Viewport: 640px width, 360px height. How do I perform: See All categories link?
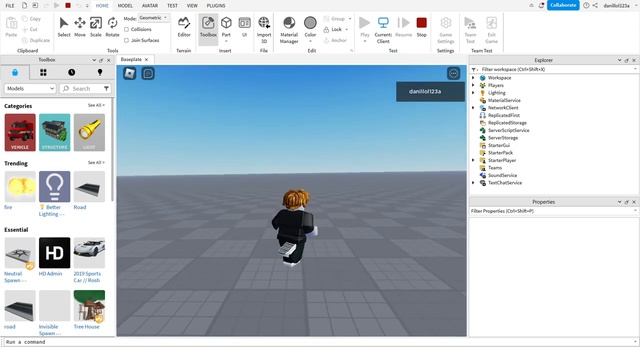point(96,105)
